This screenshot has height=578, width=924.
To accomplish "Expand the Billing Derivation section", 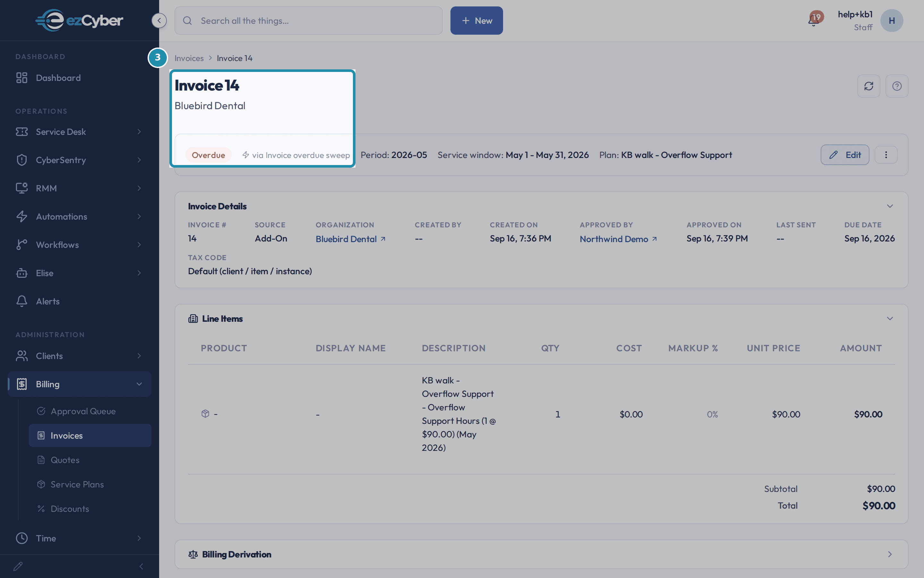I will click(890, 554).
